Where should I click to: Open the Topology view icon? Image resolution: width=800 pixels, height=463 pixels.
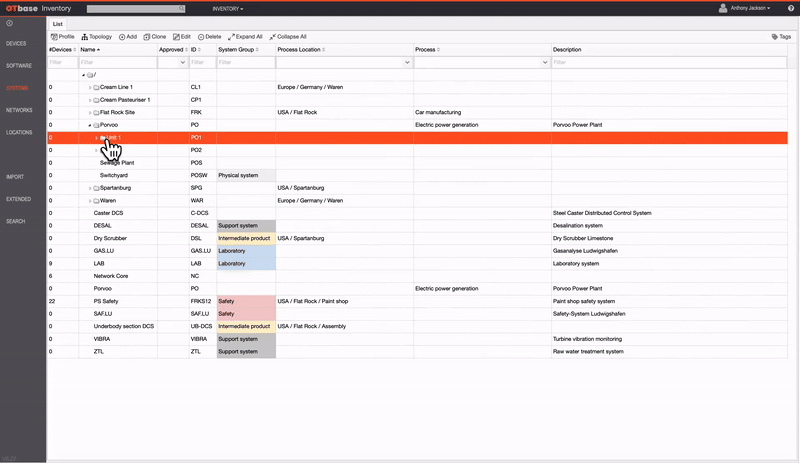[x=85, y=37]
